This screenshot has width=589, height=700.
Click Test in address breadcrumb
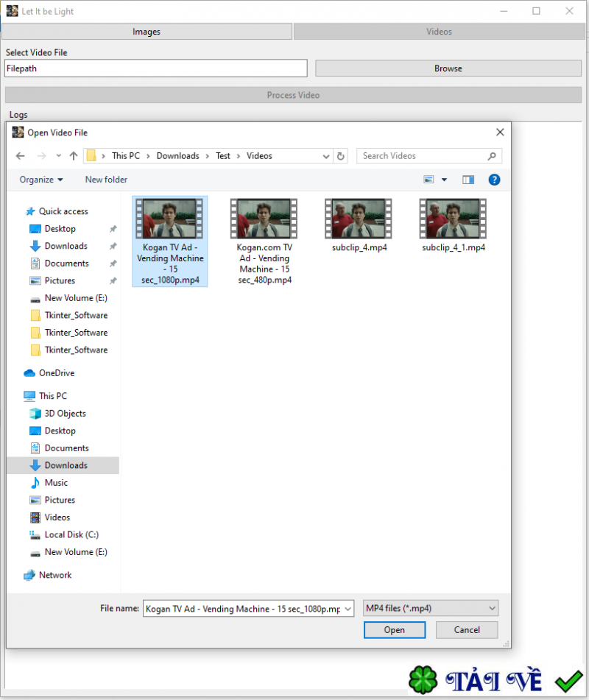coord(223,156)
